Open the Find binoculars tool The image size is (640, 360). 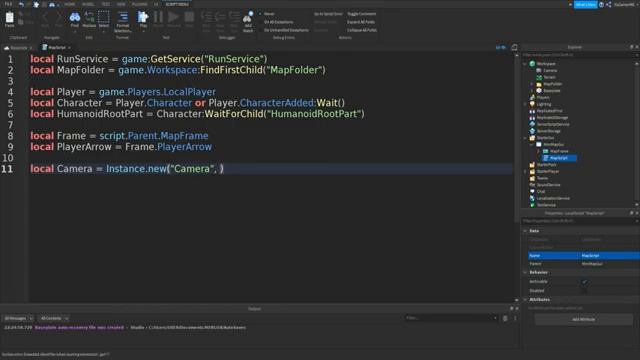(75, 19)
